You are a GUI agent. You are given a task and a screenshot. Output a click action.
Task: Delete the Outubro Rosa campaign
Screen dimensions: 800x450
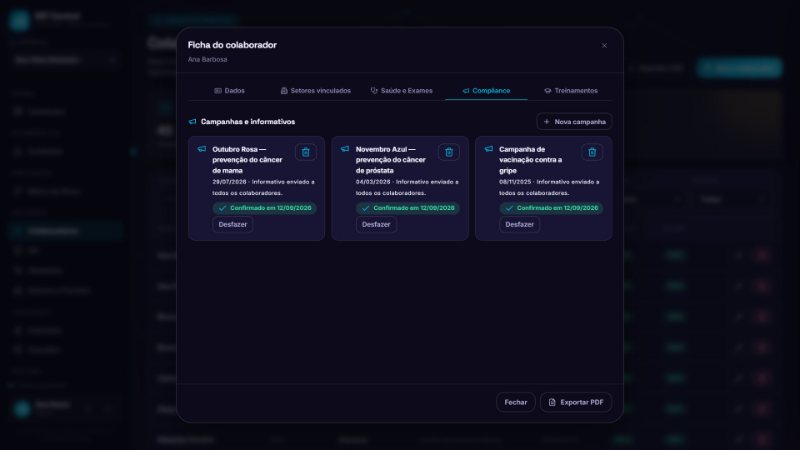pos(306,152)
